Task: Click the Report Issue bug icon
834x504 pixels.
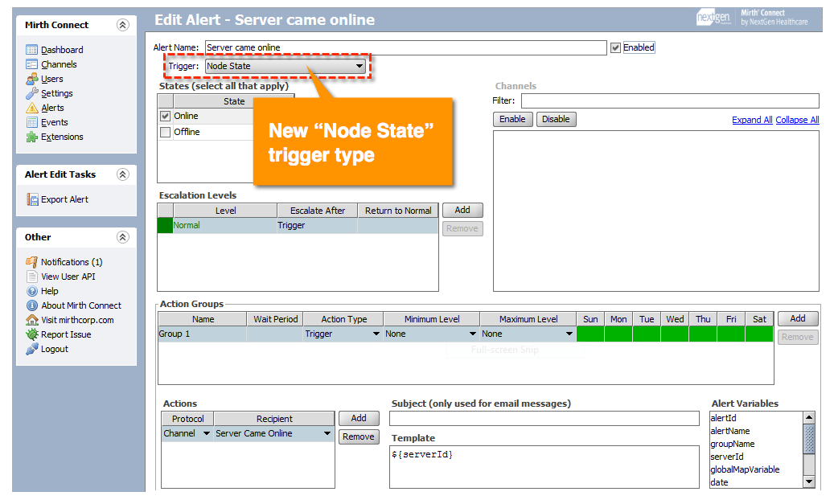Action: pyautogui.click(x=32, y=334)
